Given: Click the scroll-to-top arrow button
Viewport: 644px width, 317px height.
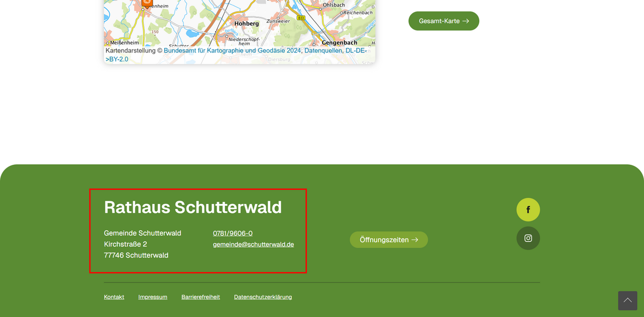Looking at the screenshot, I should [627, 301].
